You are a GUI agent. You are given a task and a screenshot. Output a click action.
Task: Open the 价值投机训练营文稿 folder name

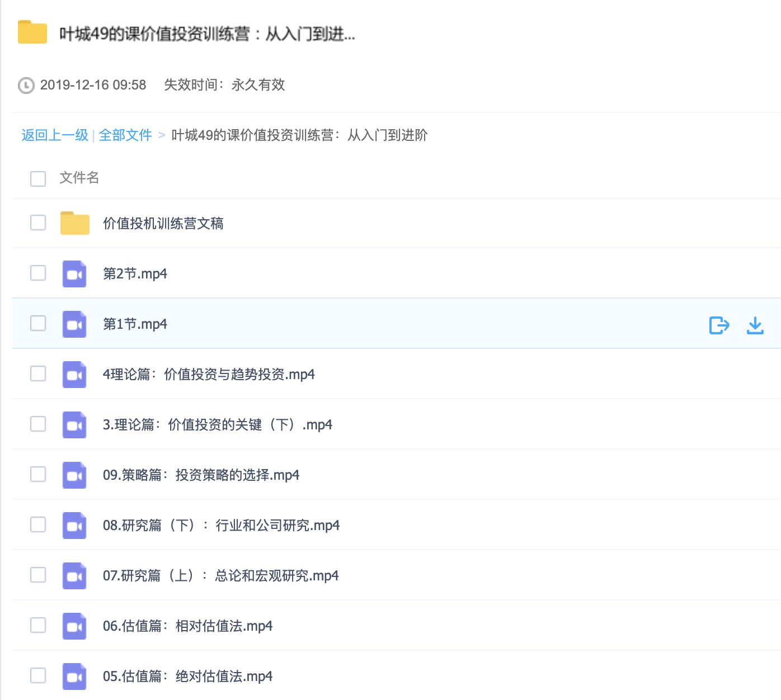point(163,224)
